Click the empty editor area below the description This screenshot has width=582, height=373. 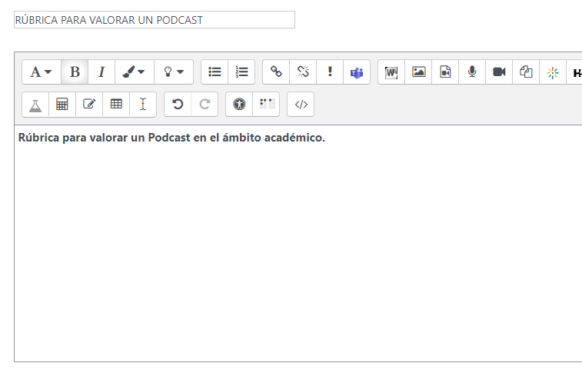[x=297, y=252]
